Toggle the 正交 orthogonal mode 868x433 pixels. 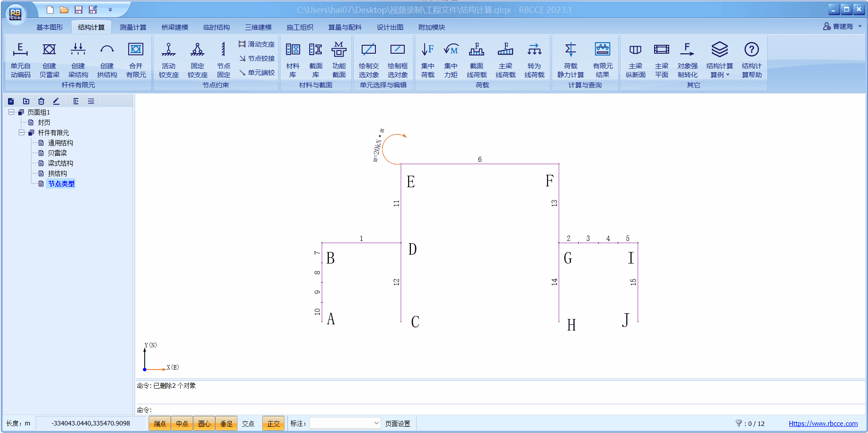coord(273,424)
